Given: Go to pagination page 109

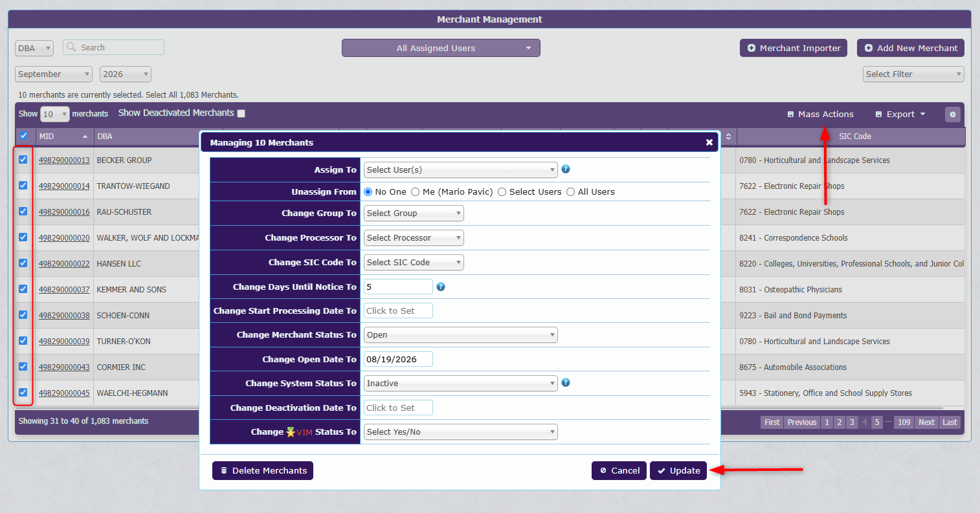Looking at the screenshot, I should [904, 422].
